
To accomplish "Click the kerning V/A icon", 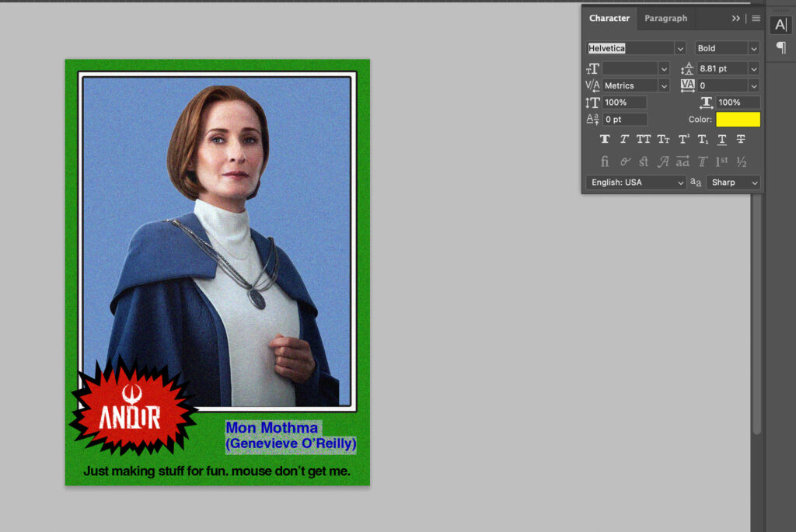I will click(x=592, y=85).
